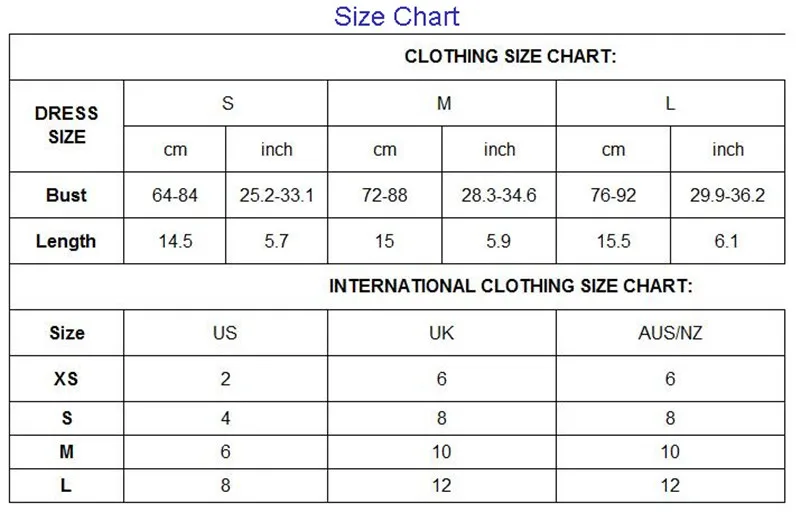Select the 64-84 bust cell
This screenshot has height=512, width=800.
pyautogui.click(x=175, y=195)
